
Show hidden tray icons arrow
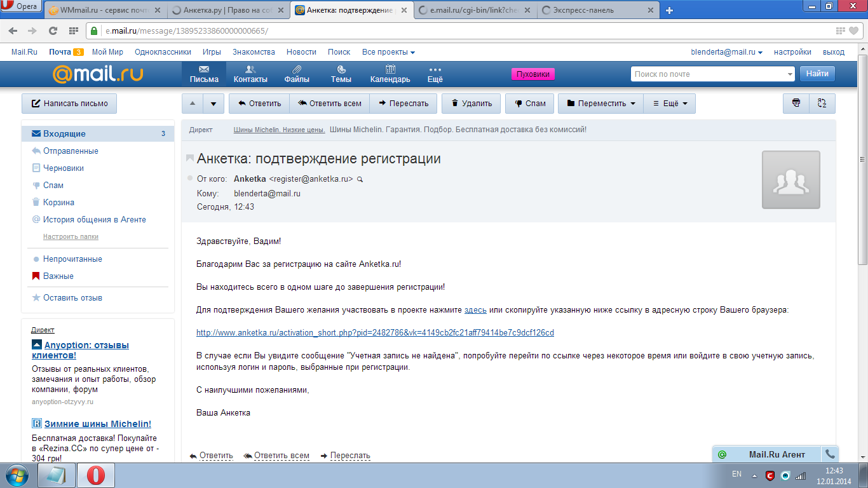click(754, 475)
